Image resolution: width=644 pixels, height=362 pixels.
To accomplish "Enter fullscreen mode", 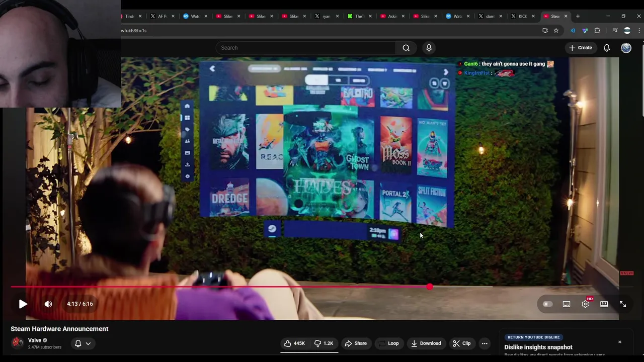I will (623, 304).
